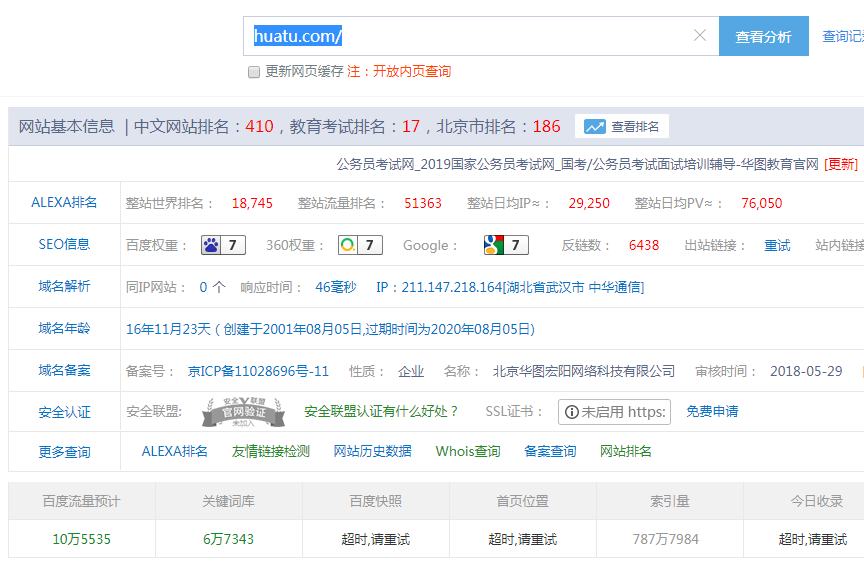Click the [更新] title link

(841, 164)
